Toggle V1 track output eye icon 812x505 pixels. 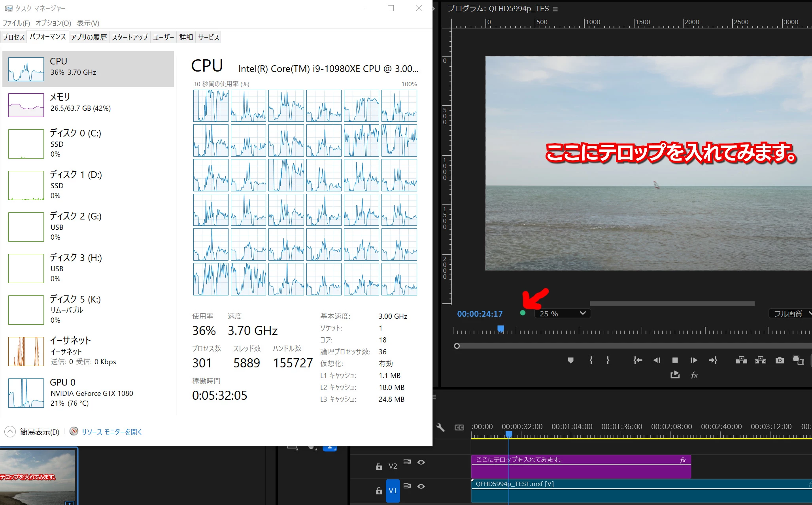click(421, 486)
